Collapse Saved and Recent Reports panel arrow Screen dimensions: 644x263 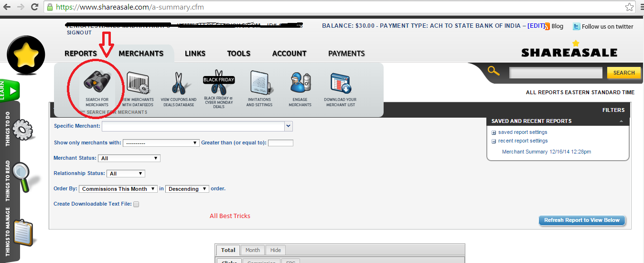621,121
